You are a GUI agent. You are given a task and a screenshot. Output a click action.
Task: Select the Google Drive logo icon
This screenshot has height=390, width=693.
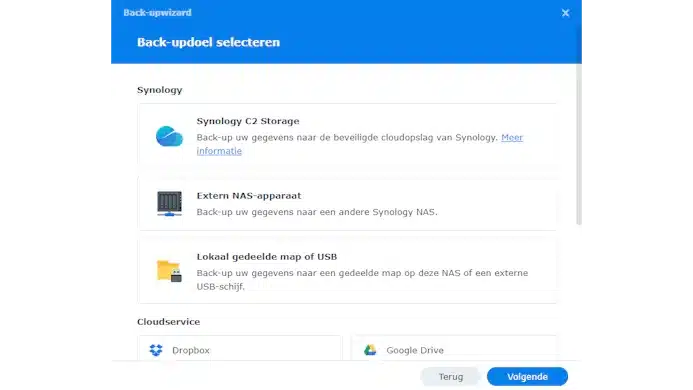click(x=370, y=350)
